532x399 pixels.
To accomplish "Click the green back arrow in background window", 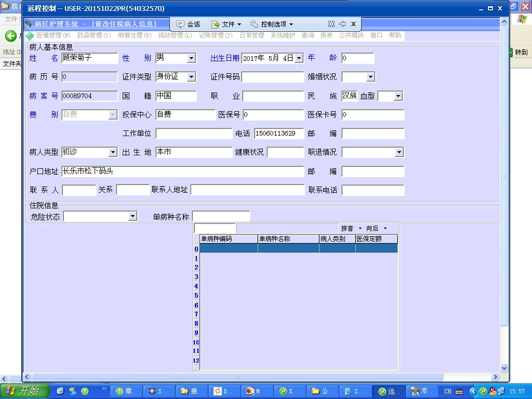I will tap(10, 36).
